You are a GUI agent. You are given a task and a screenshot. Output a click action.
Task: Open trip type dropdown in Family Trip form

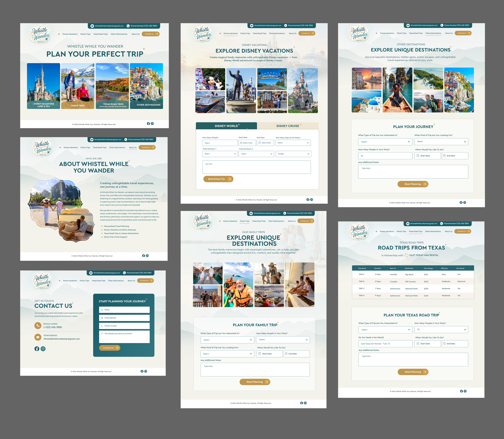pyautogui.click(x=227, y=340)
